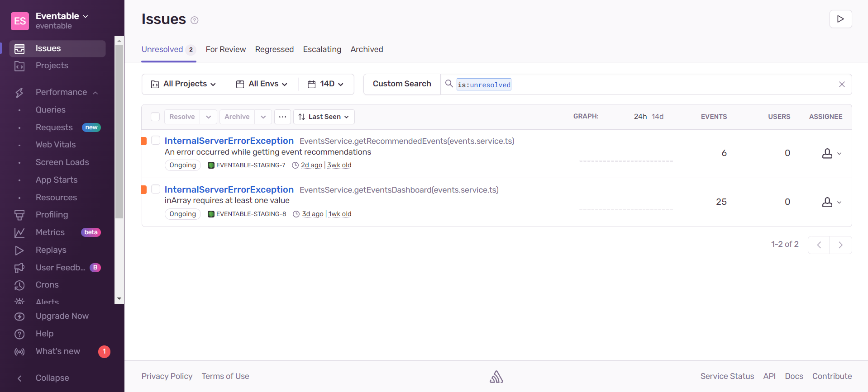Viewport: 868px width, 392px height.
Task: Switch to the Unresolved tab
Action: (x=168, y=49)
